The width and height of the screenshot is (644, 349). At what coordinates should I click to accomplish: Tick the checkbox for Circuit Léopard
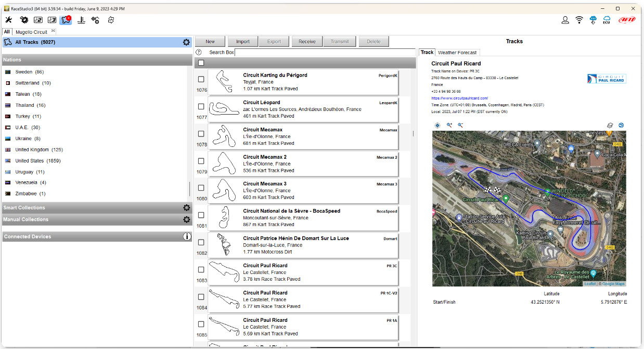pos(201,106)
